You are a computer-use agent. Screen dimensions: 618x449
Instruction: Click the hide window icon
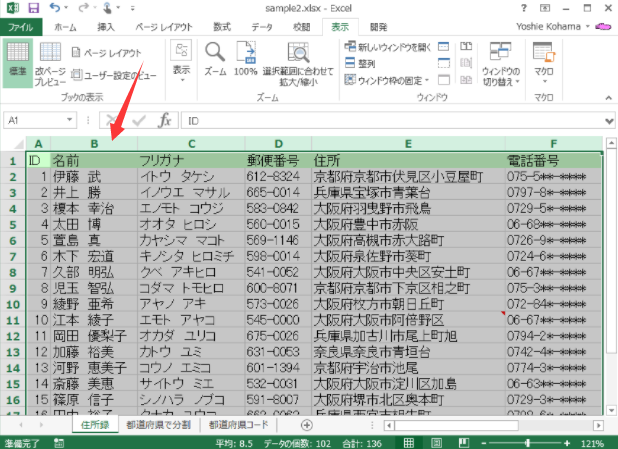tap(444, 63)
